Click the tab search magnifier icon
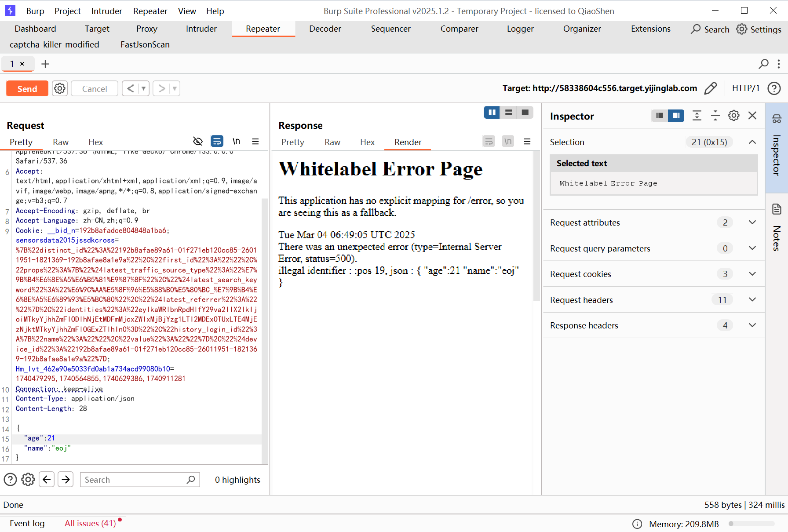 click(764, 64)
